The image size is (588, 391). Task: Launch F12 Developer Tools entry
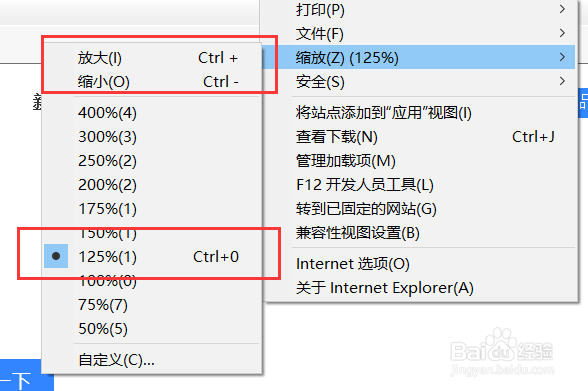coord(420,184)
